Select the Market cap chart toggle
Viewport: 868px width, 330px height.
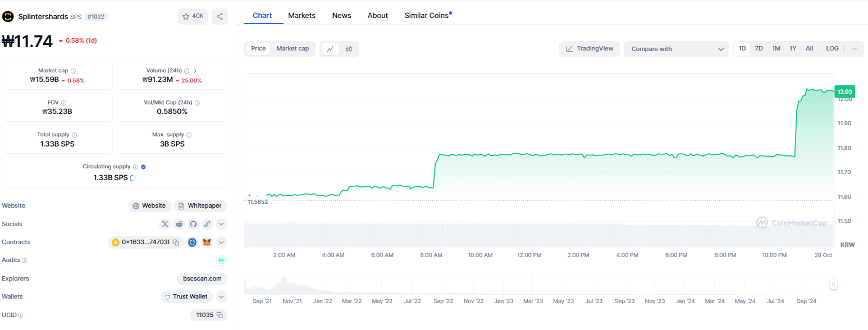(x=293, y=49)
